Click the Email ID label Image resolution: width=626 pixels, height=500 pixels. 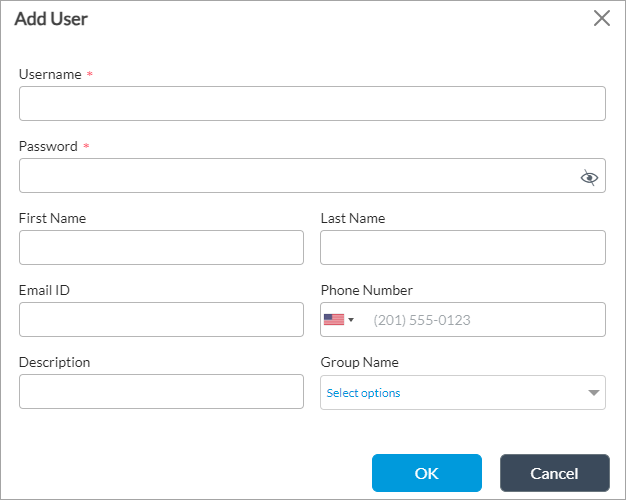coord(44,290)
